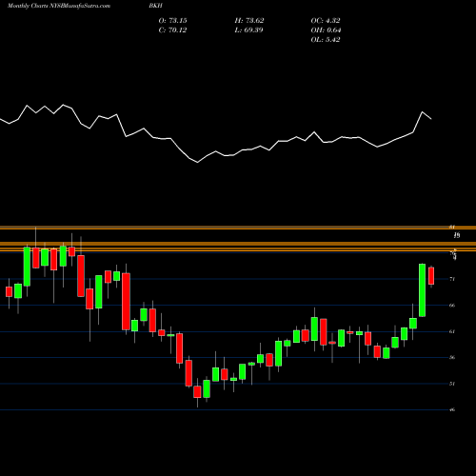Click the lowest point of the white line chart
Image resolution: width=476 pixels, height=476 pixels.
197,163
